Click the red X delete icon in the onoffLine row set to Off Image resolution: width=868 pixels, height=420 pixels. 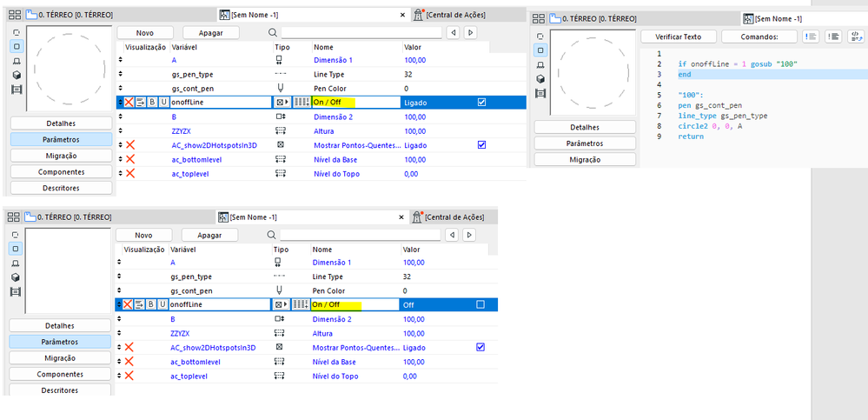point(128,304)
